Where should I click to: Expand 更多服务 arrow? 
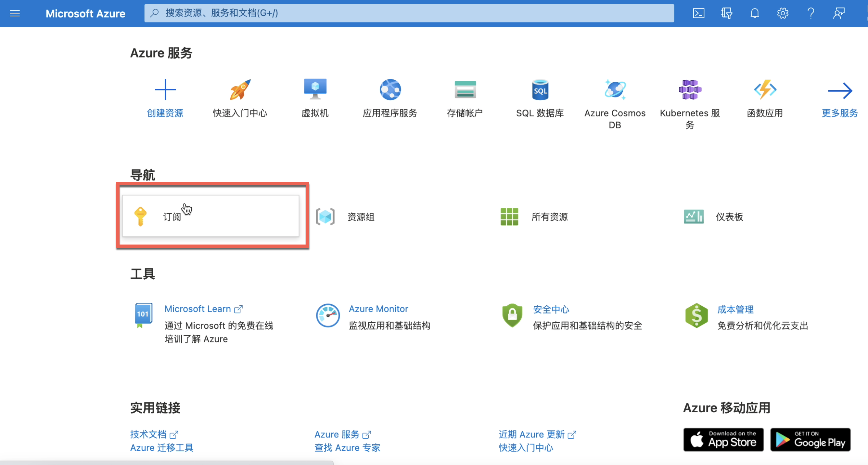(840, 91)
